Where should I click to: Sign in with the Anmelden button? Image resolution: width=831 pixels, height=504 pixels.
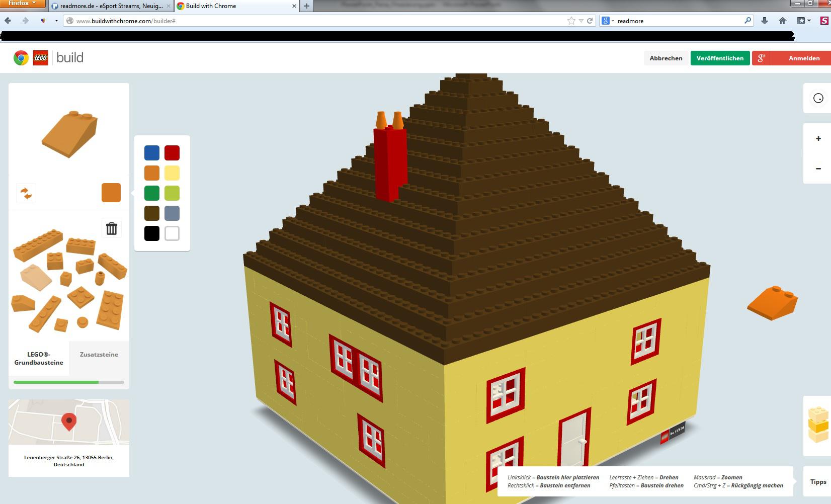pyautogui.click(x=803, y=58)
